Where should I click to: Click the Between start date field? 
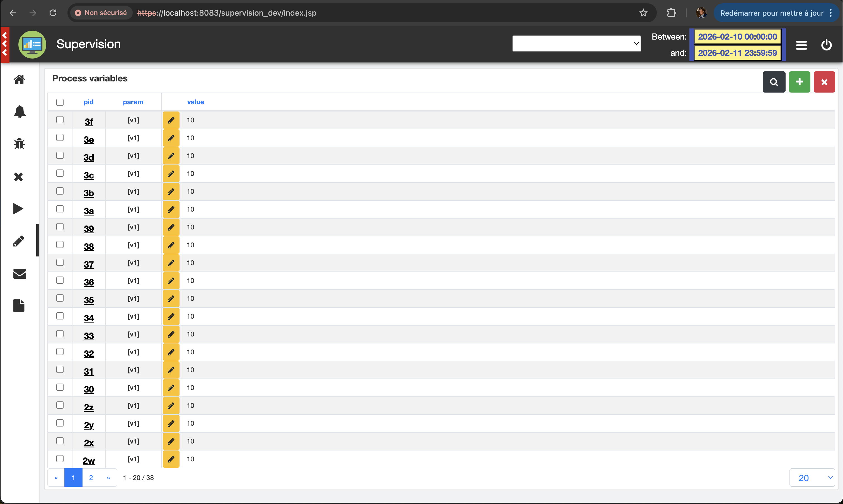(x=737, y=37)
